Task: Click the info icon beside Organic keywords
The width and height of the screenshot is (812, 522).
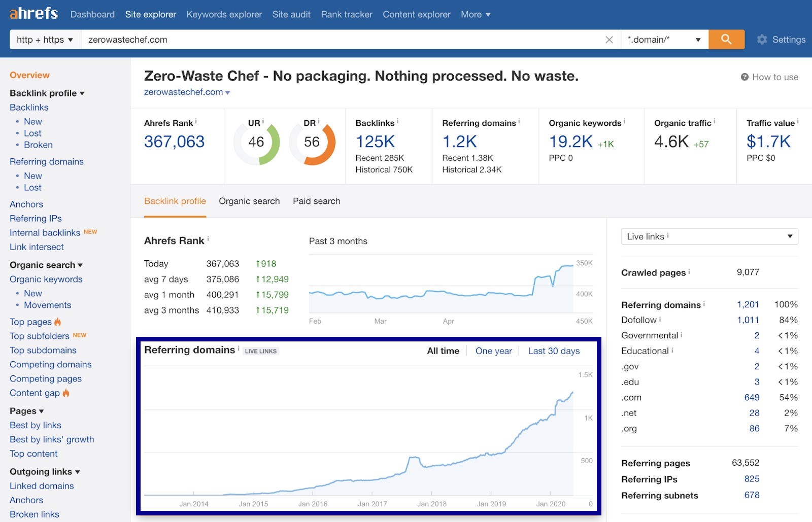Action: 624,122
